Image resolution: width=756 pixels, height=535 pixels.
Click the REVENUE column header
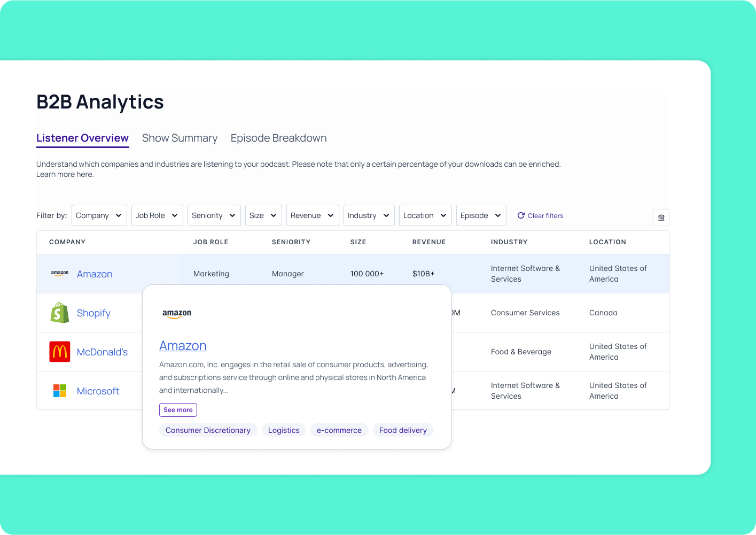429,242
